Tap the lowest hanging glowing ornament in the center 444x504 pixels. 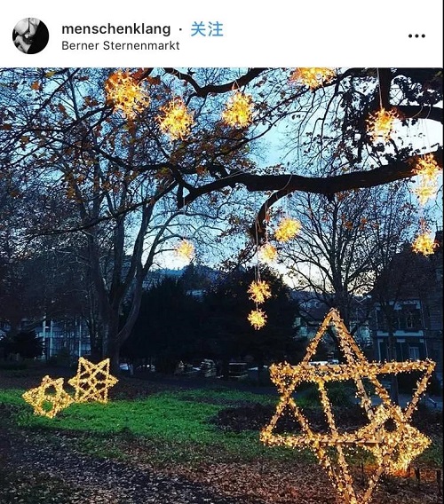[x=257, y=319]
